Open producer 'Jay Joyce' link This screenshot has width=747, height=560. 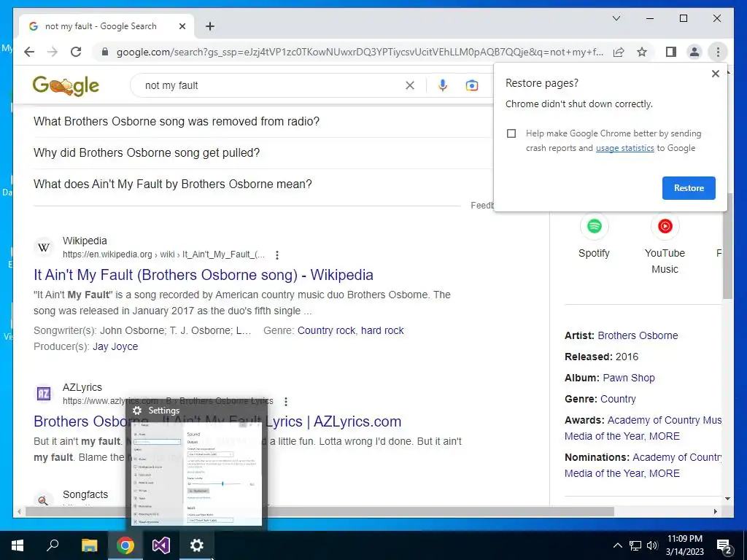tap(115, 346)
